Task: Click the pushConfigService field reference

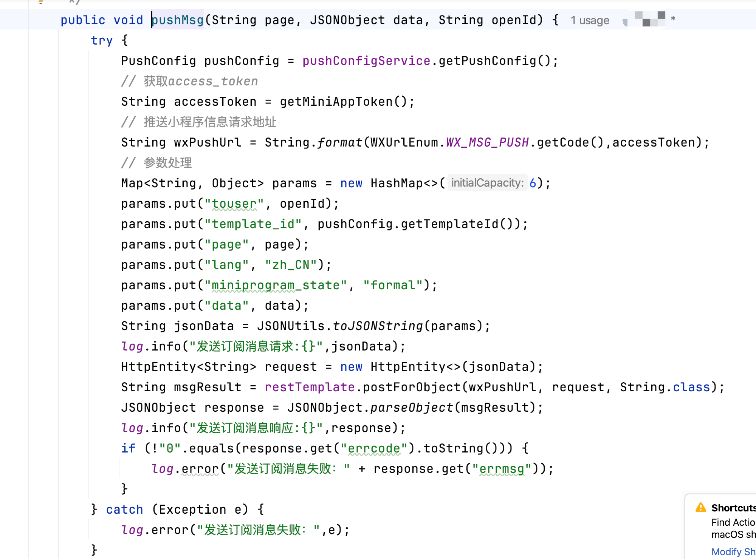Action: point(366,61)
